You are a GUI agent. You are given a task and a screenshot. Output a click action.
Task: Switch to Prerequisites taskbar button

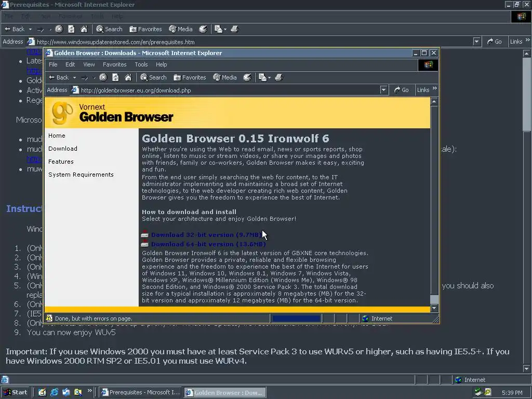pyautogui.click(x=140, y=392)
